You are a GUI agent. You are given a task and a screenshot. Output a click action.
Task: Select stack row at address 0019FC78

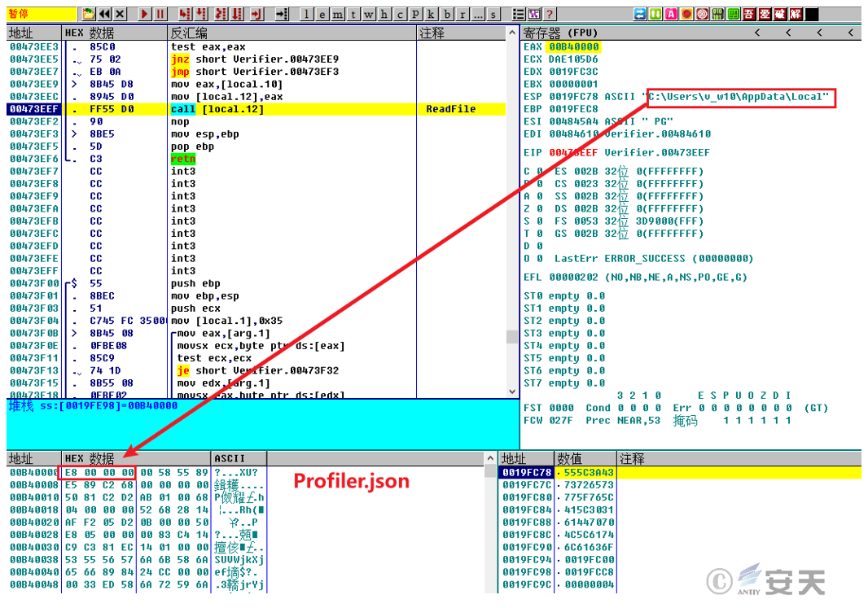tap(526, 473)
